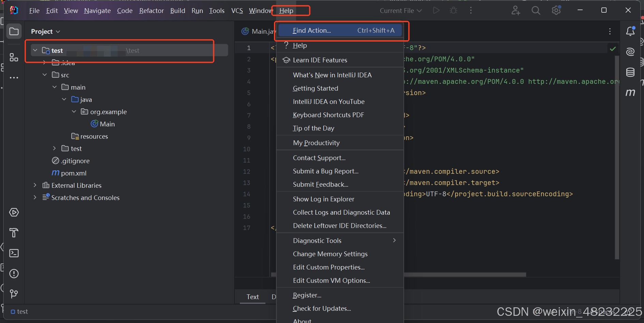Viewport: 644px width, 323px height.
Task: Open the Navigate menu
Action: pos(97,11)
